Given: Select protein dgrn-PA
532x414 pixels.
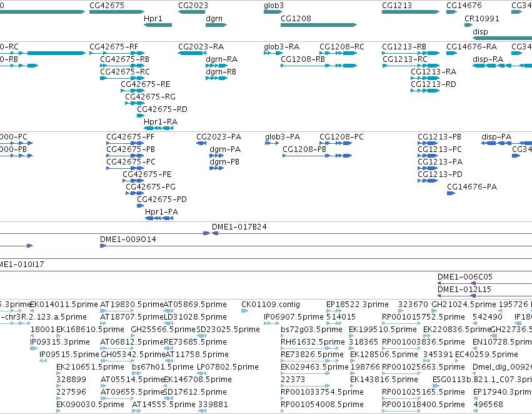Looking at the screenshot, I should coord(216,156).
